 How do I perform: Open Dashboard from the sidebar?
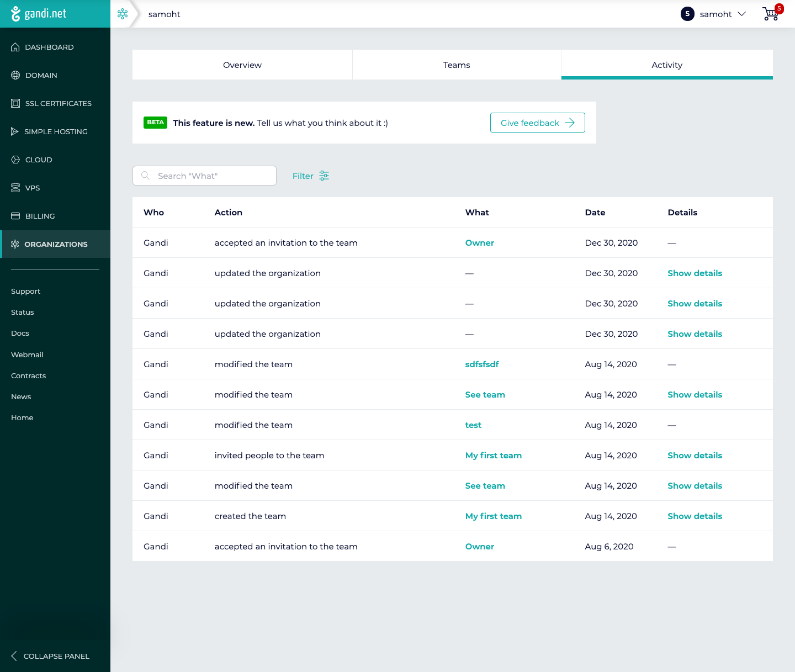coord(49,47)
